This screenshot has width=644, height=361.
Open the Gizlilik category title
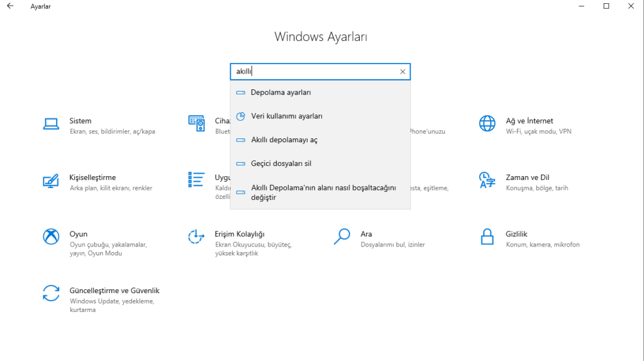pos(516,234)
